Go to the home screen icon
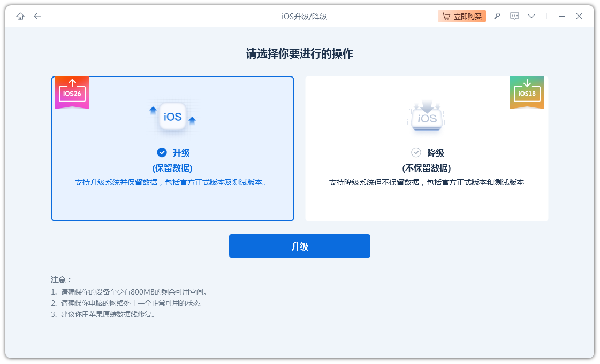This screenshot has height=364, width=600. (20, 16)
